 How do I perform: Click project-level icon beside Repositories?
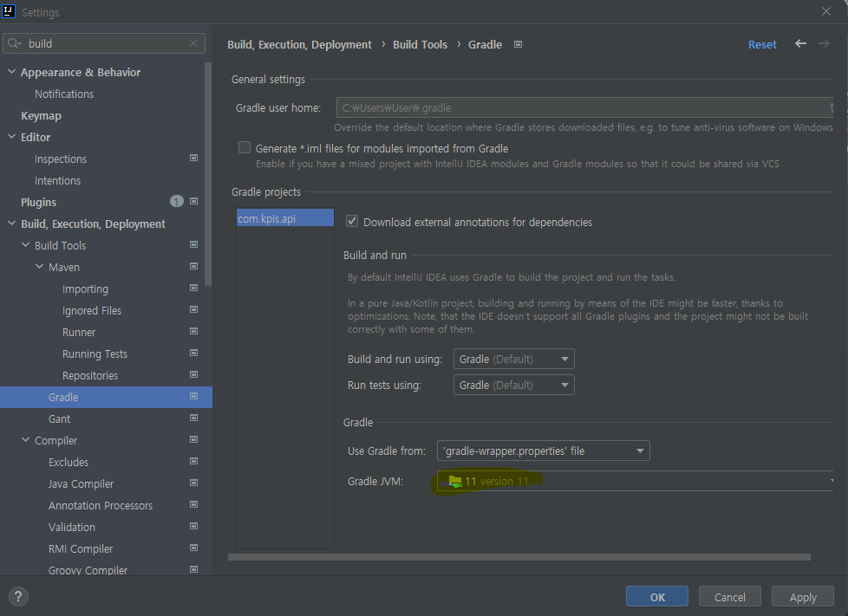[x=193, y=374]
